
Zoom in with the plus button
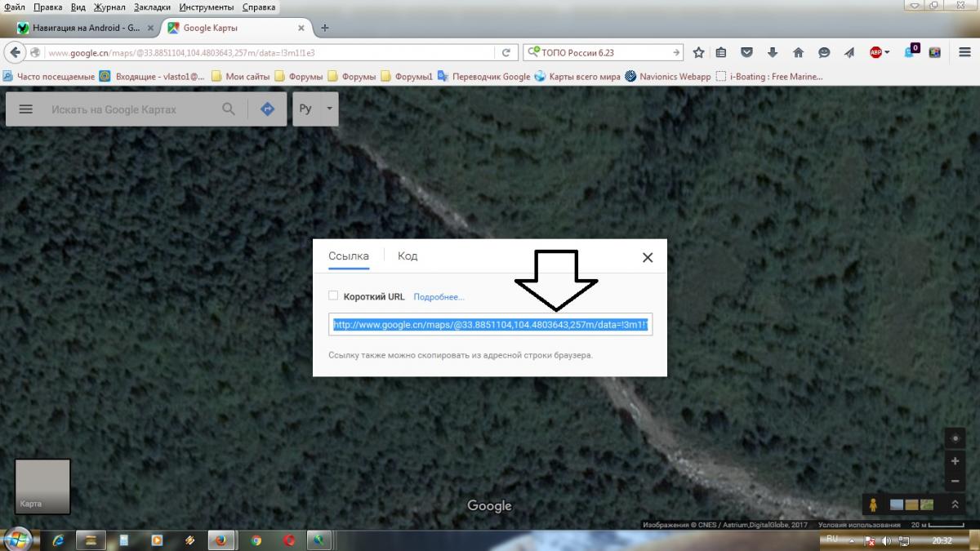955,461
